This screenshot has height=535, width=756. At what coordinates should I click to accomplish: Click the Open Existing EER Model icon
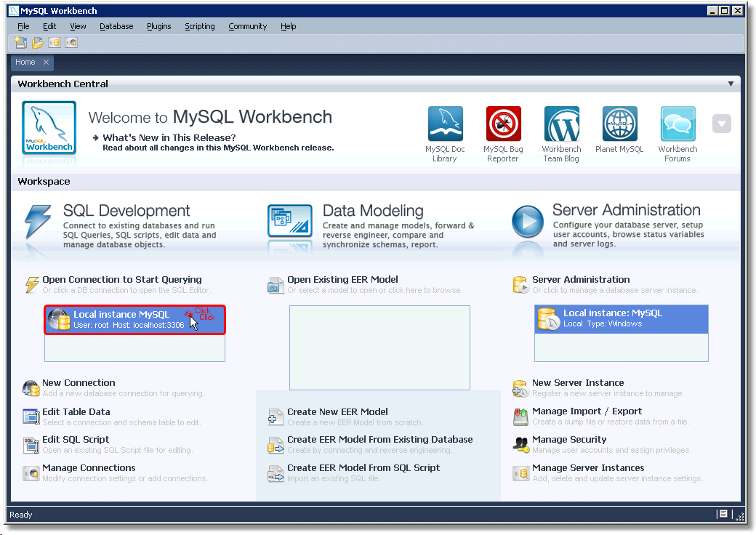(x=276, y=285)
